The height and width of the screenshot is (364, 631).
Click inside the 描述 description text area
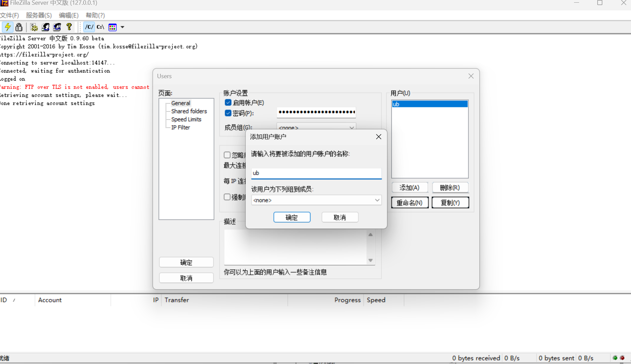coord(296,247)
